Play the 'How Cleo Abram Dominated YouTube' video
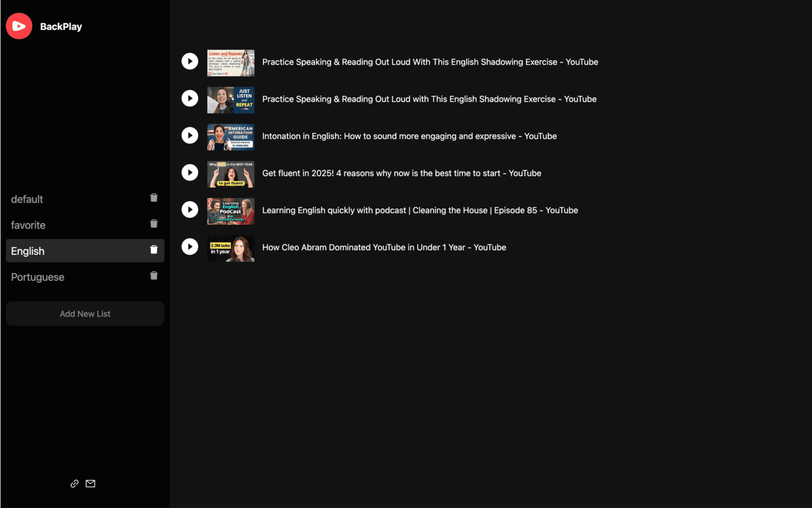This screenshot has width=812, height=508. (x=190, y=246)
